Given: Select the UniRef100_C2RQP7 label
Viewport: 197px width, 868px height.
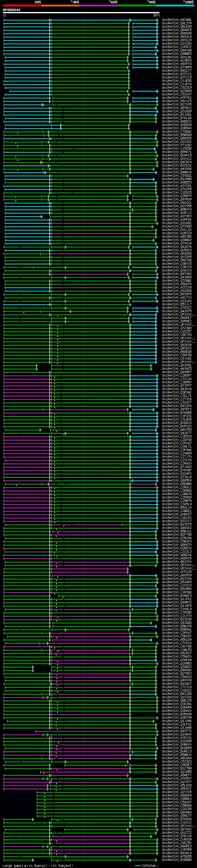Looking at the screenshot, I should coord(177,375).
